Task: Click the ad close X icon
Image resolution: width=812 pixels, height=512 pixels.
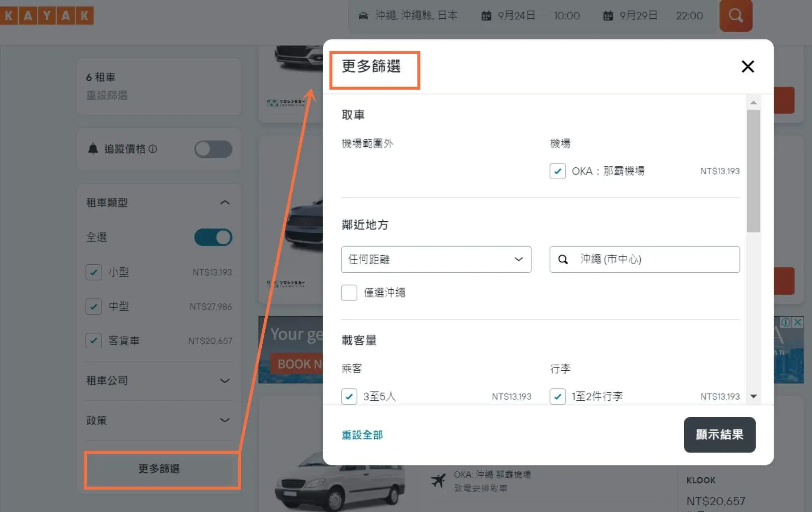Action: click(x=798, y=322)
